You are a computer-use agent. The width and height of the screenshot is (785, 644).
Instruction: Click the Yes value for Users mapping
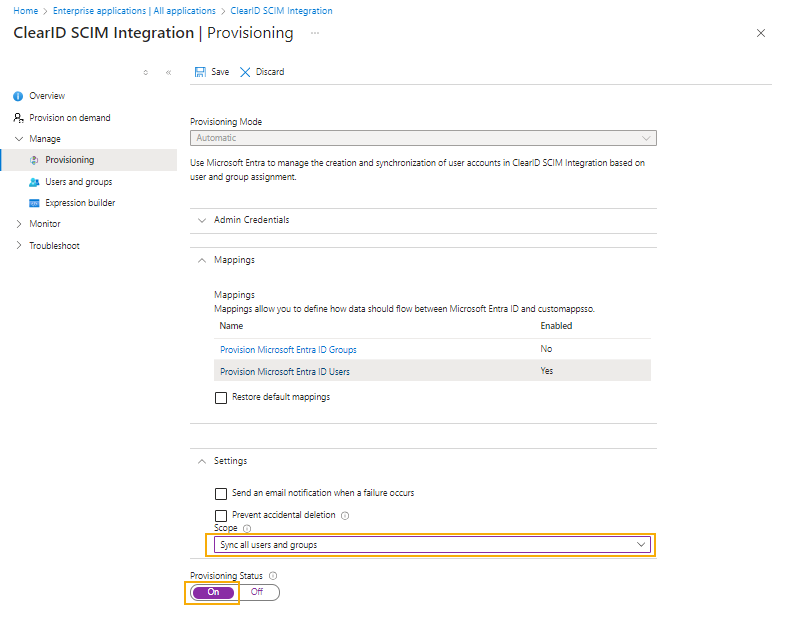pos(547,372)
